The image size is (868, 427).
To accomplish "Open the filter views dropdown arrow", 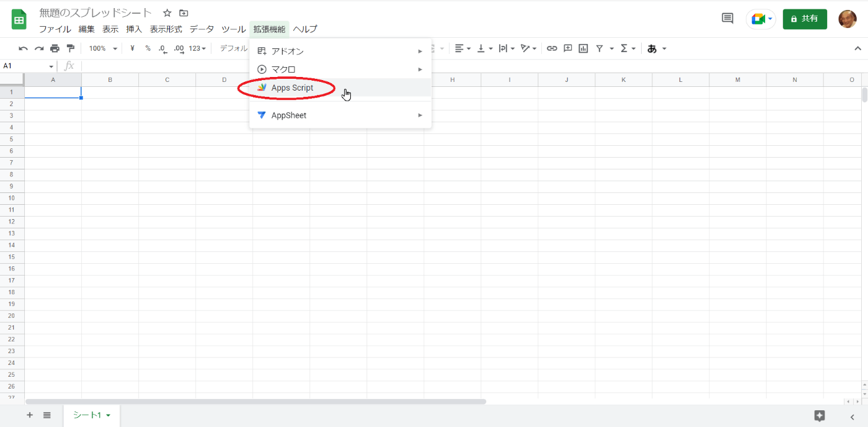I will (611, 48).
